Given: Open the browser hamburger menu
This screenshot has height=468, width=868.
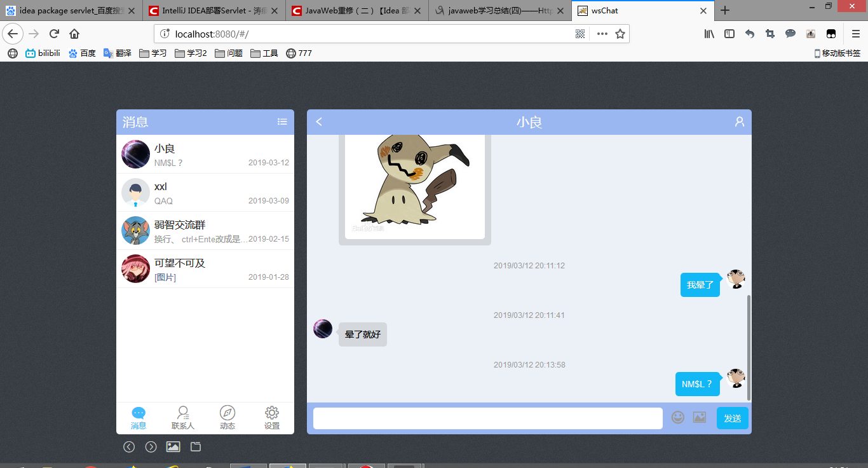Looking at the screenshot, I should tap(855, 34).
